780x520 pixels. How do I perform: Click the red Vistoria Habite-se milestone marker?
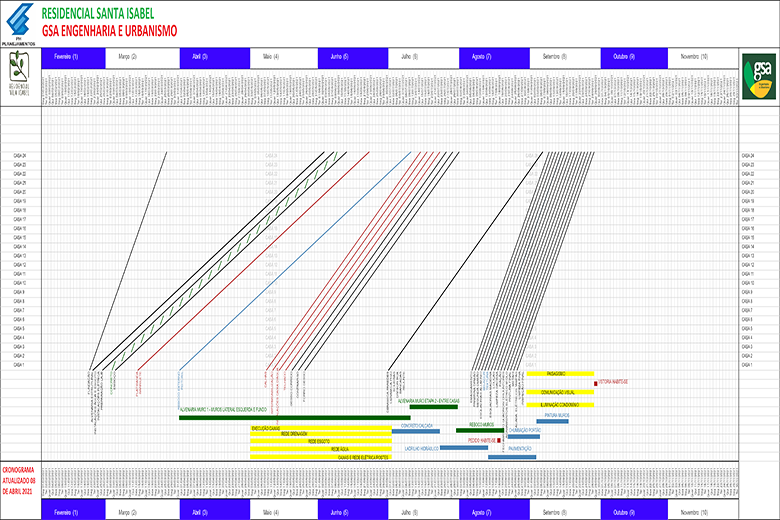pyautogui.click(x=595, y=382)
